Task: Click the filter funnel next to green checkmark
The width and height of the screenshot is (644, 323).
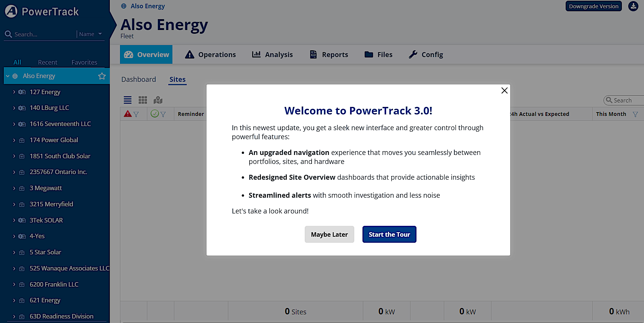Action: tap(163, 114)
